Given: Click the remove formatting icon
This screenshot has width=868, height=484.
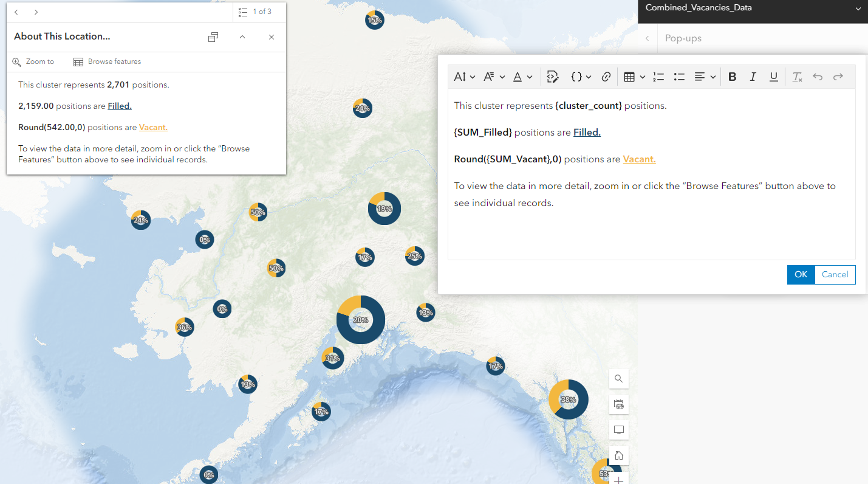Looking at the screenshot, I should tap(798, 77).
